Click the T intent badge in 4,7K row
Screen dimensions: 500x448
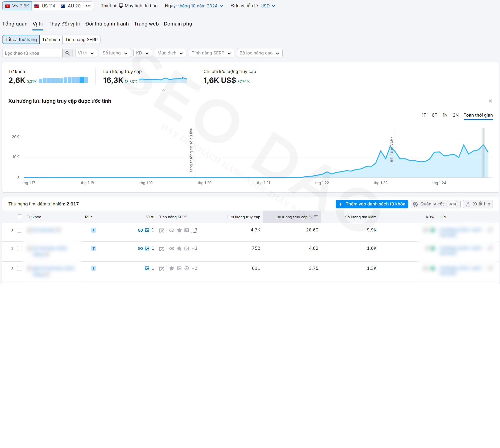94,230
